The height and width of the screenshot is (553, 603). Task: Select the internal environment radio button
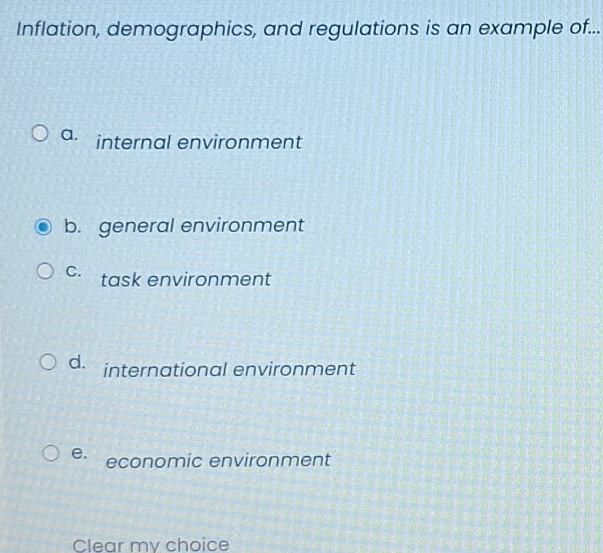pyautogui.click(x=40, y=133)
